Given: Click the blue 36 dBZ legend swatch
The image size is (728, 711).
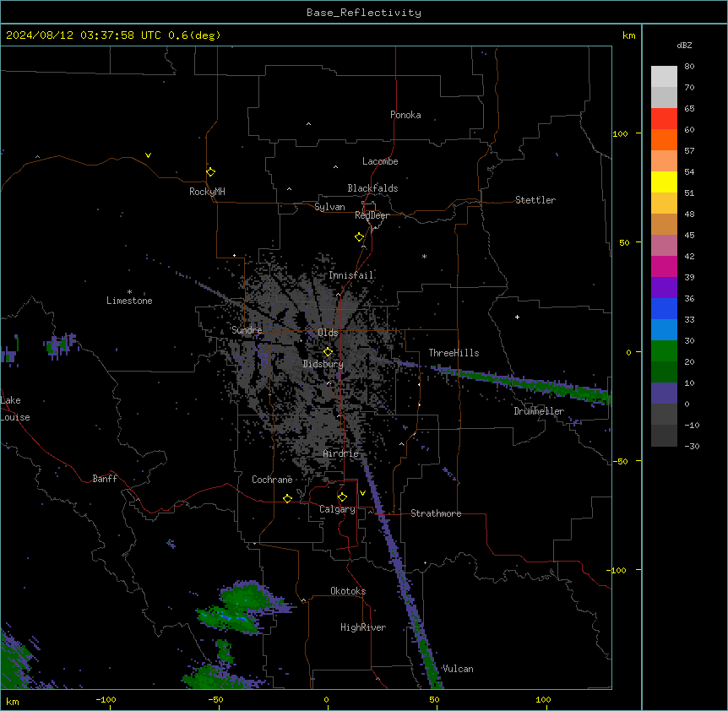Looking at the screenshot, I should click(x=664, y=308).
